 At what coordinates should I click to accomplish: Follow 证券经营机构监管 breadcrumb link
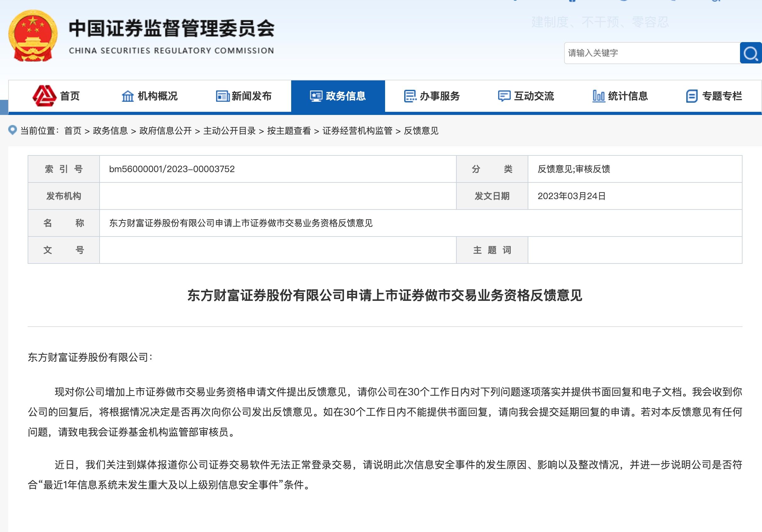coord(357,131)
